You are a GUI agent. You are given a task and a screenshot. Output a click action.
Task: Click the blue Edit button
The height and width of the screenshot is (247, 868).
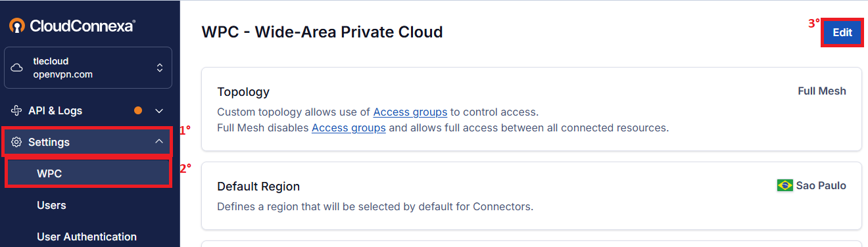(842, 32)
